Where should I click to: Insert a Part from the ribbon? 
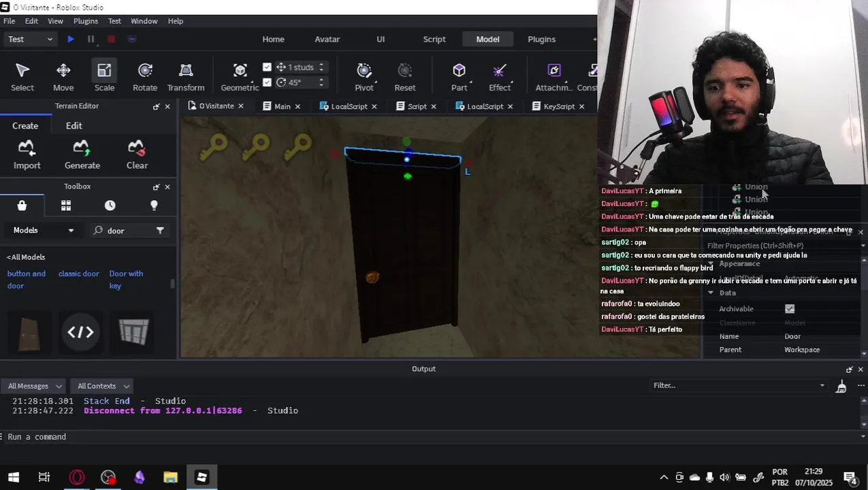[460, 77]
